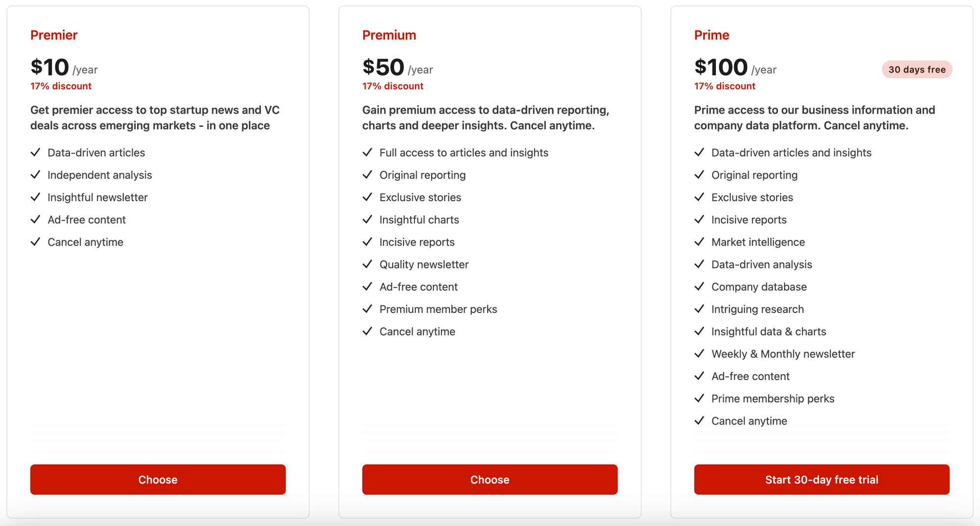
Task: Click the checkmark beside Premium member perks
Action: 367,309
